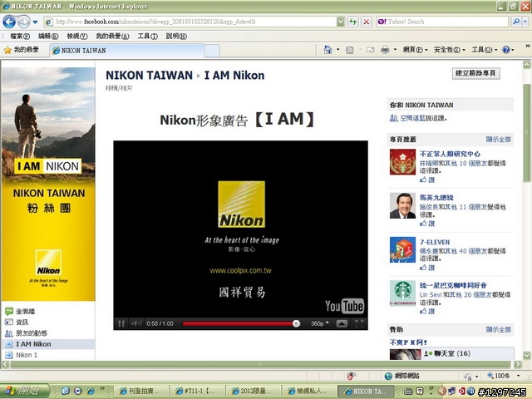Click the green Refresh page icon
Image resolution: width=532 pixels, height=399 pixels.
[352, 22]
